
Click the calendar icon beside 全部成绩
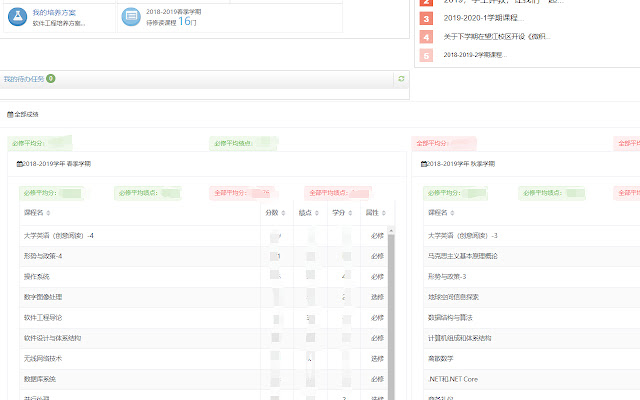click(x=10, y=115)
